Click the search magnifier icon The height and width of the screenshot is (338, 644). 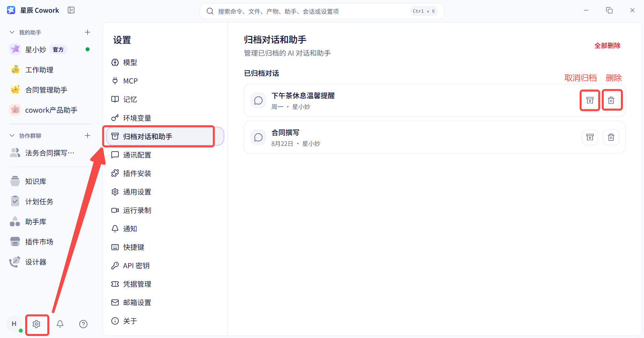pos(210,11)
